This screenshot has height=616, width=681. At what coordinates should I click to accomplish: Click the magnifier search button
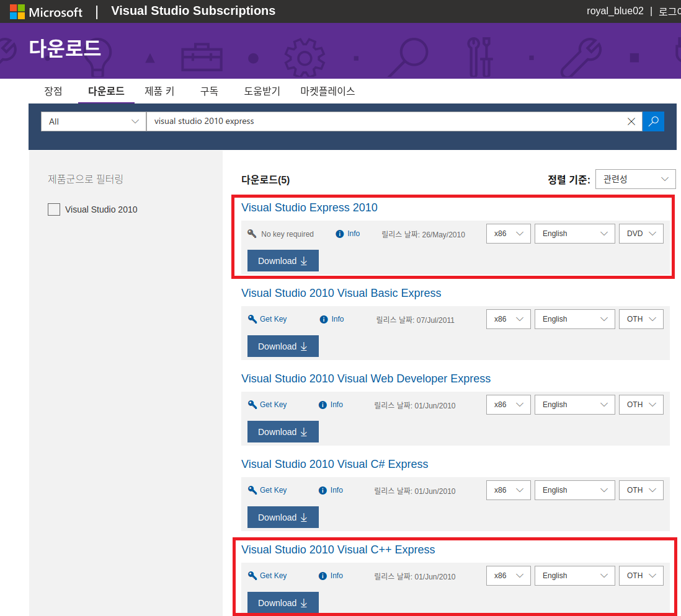[653, 121]
